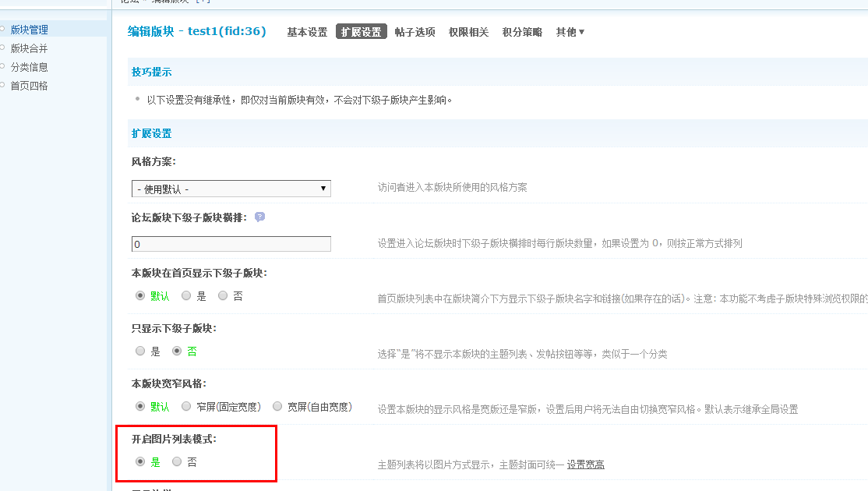
Task: Select 默认 for 本版块宽窄风格
Action: click(140, 406)
